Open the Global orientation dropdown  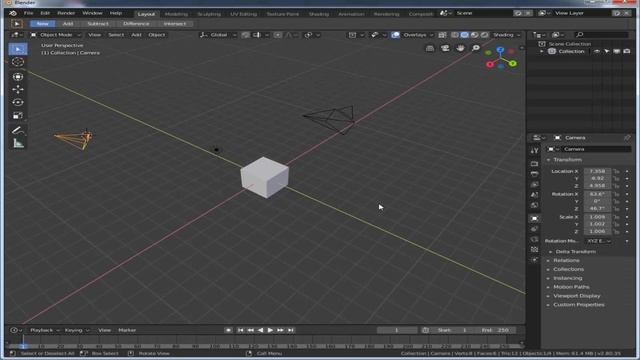click(x=218, y=35)
